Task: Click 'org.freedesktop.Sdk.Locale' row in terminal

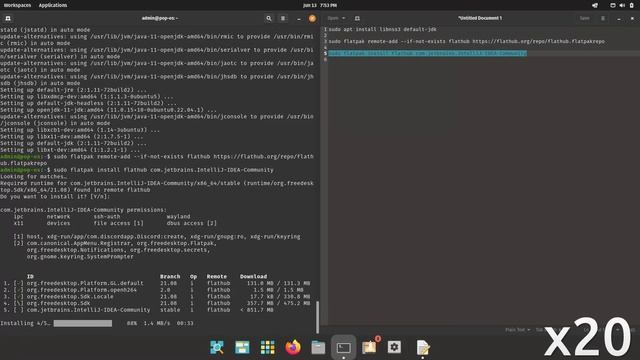Action: pyautogui.click(x=157, y=297)
